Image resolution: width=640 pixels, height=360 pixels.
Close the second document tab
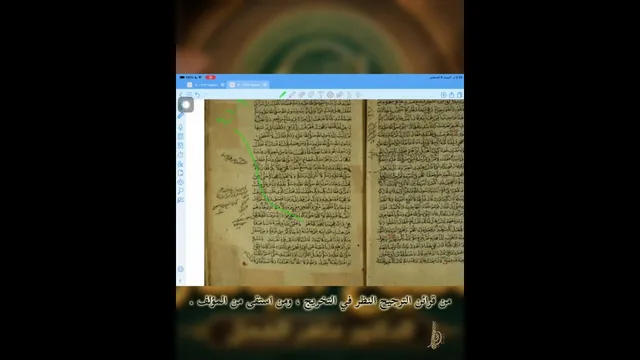265,85
